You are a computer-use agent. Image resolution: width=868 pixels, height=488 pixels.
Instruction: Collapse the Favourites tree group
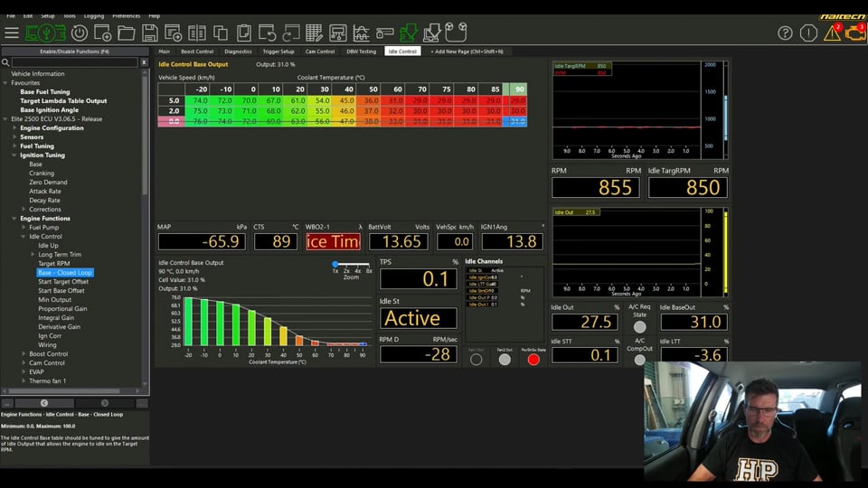[x=5, y=83]
